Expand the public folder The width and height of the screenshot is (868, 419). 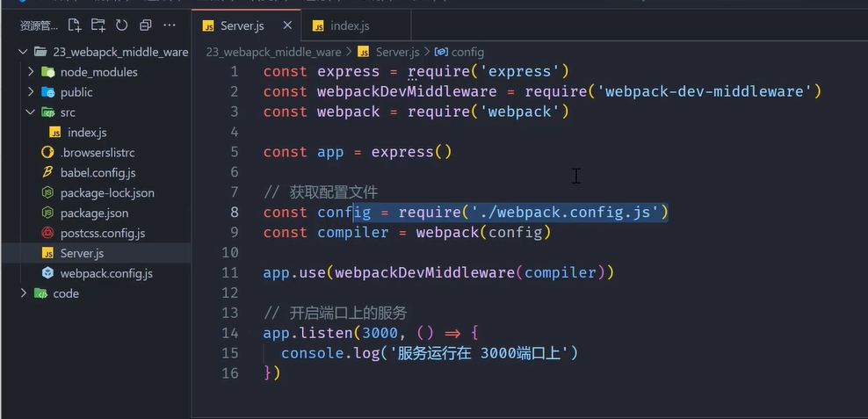point(31,92)
